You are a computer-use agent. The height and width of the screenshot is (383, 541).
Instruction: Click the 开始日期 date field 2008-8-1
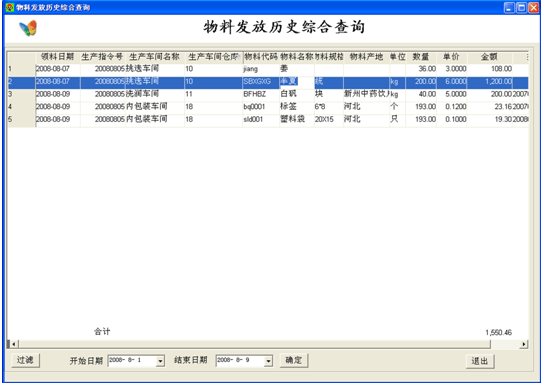pyautogui.click(x=132, y=361)
